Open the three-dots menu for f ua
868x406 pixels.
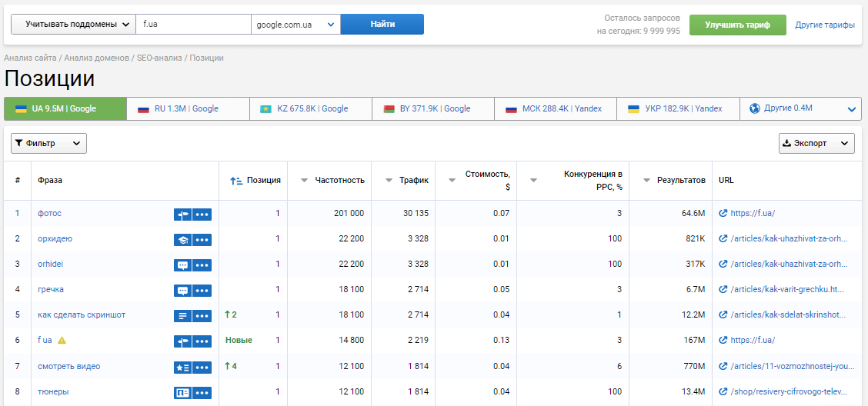(202, 341)
